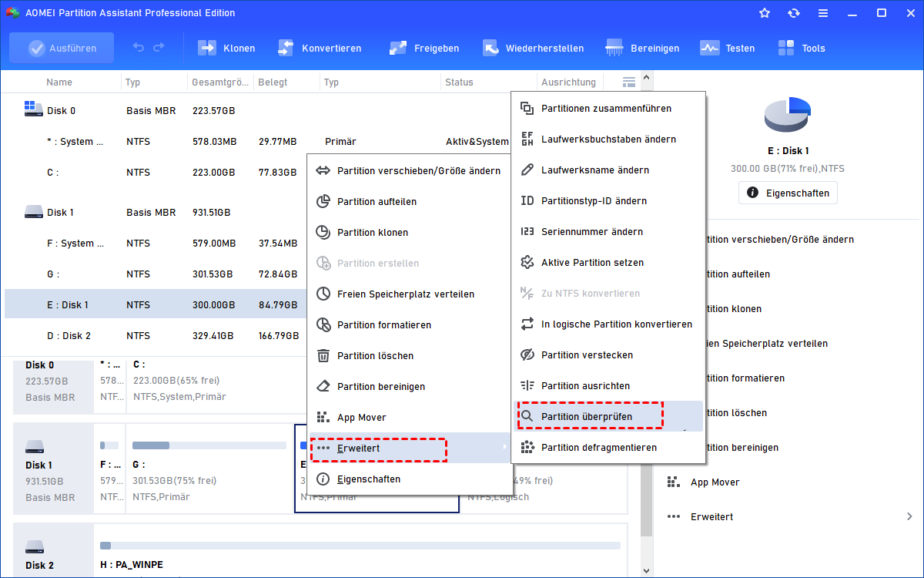Open the Bereinigen toolbar item
Screen dimensions: 924x578
click(642, 48)
